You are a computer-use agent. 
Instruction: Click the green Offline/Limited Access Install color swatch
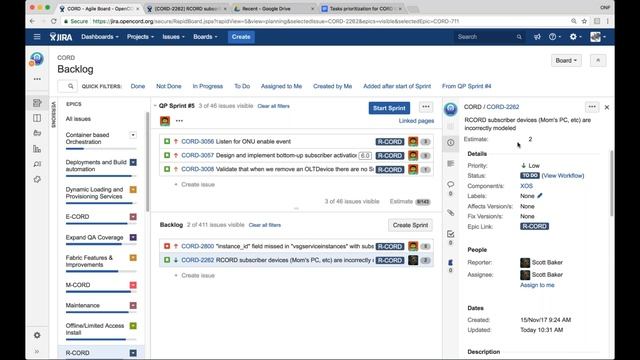(x=133, y=326)
